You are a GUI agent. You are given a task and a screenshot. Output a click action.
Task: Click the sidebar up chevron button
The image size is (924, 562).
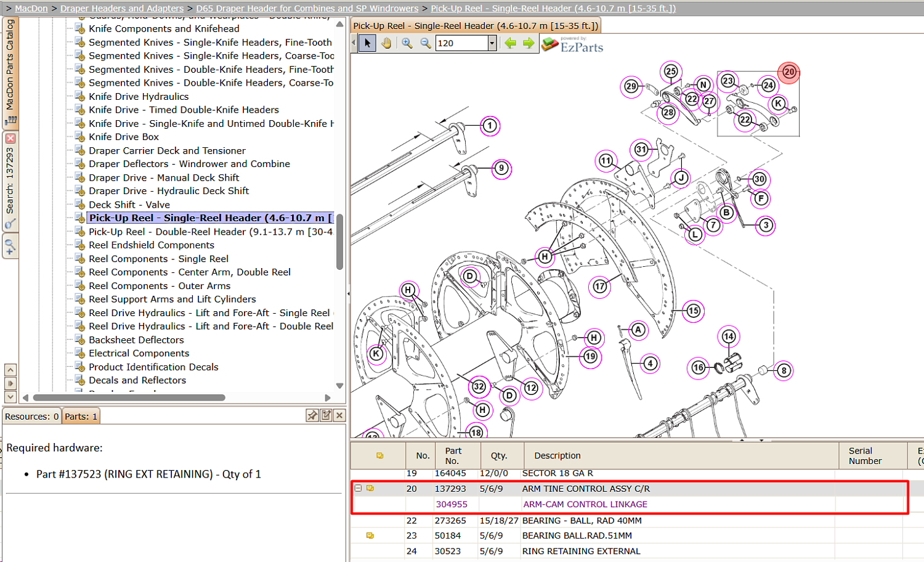point(10,370)
